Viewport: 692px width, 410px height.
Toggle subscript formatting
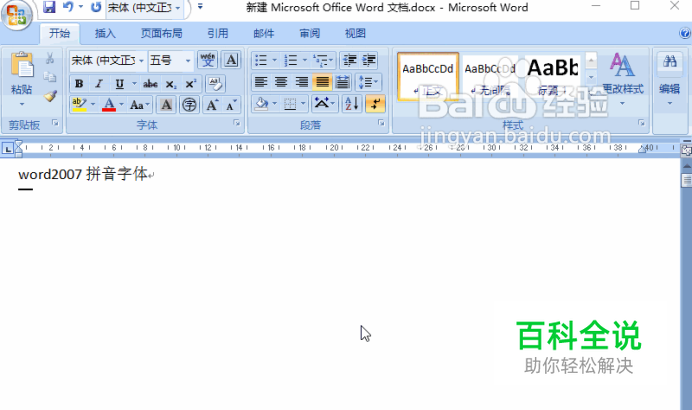(x=171, y=84)
